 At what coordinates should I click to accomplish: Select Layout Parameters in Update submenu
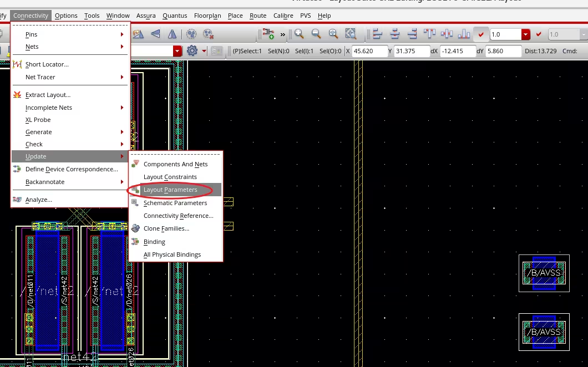coord(175,190)
